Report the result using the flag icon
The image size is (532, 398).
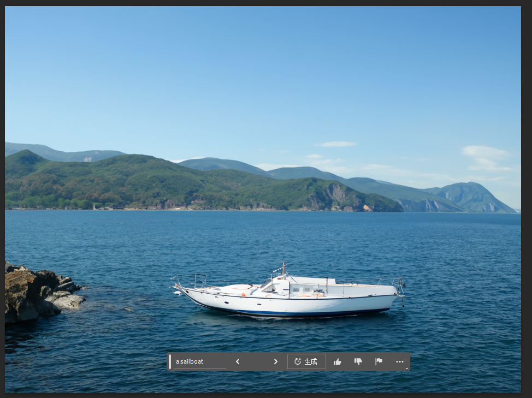tap(379, 361)
